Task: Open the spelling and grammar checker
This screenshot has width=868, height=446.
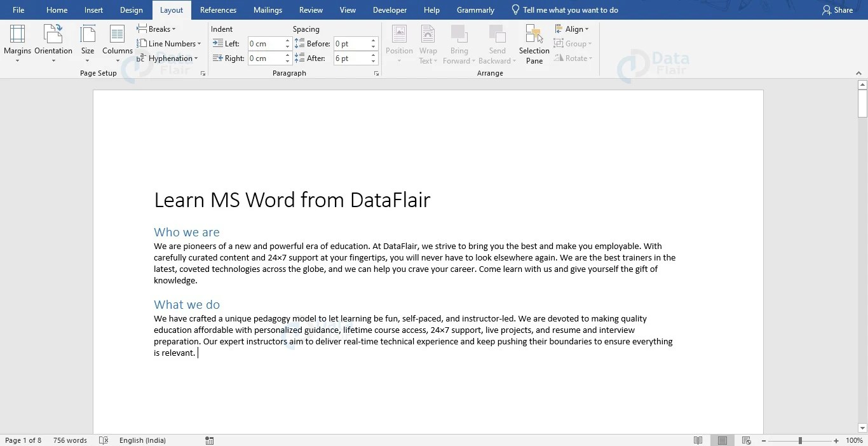Action: 104,440
